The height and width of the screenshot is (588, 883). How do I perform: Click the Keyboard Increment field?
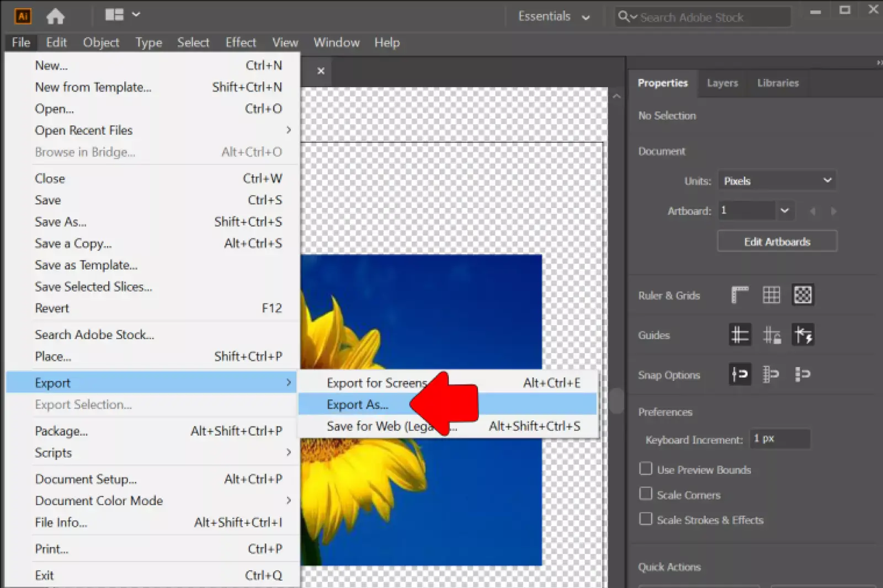click(x=780, y=439)
